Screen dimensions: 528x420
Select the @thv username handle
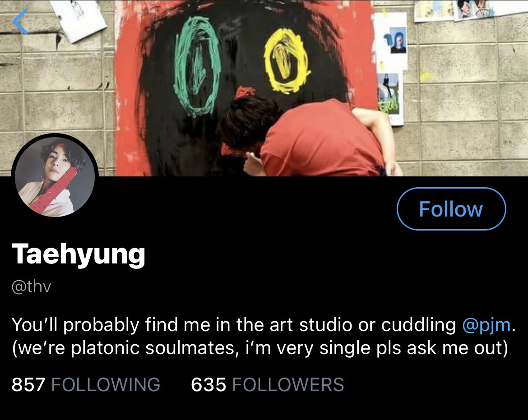pos(31,287)
